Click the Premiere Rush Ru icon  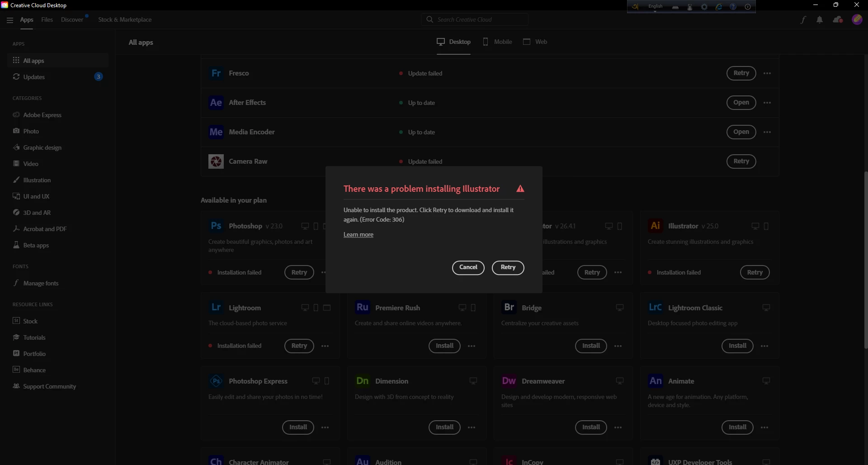click(363, 308)
